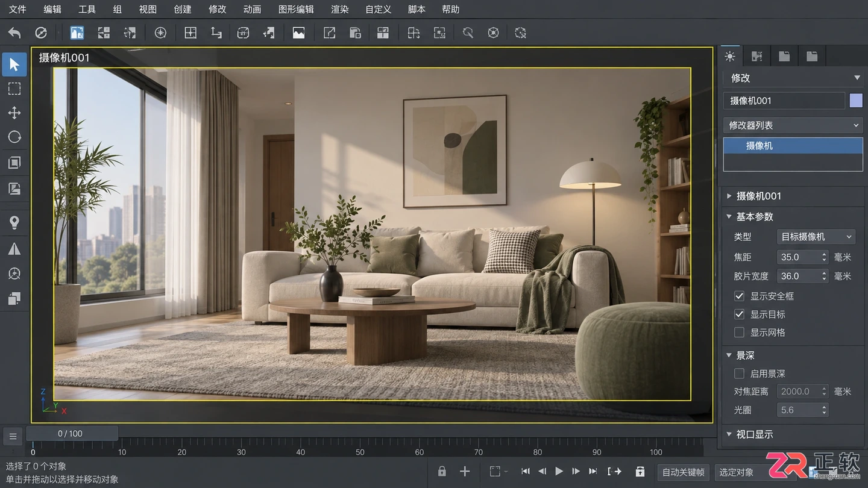Activate the move tool with four arrows
This screenshot has width=868, height=488.
(x=14, y=113)
